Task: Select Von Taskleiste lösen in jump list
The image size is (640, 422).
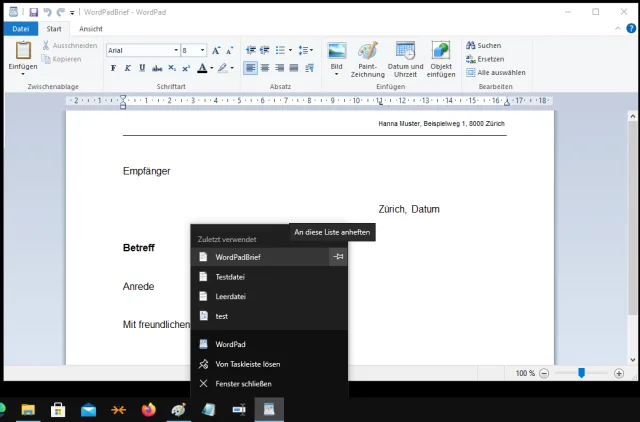Action: 248,364
